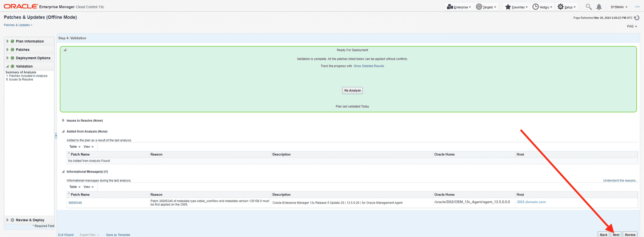Viewport: 644px width, 237px height.
Task: Open patch 36005346 link
Action: coord(75,203)
